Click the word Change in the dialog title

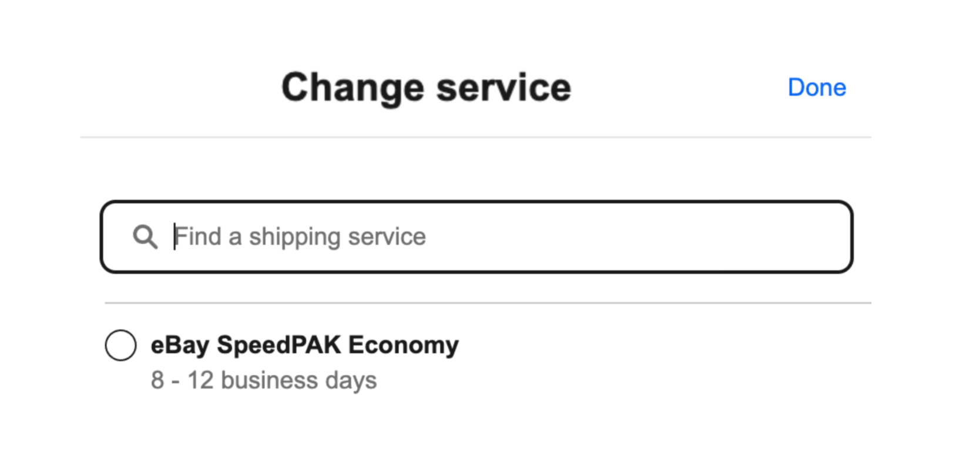353,87
